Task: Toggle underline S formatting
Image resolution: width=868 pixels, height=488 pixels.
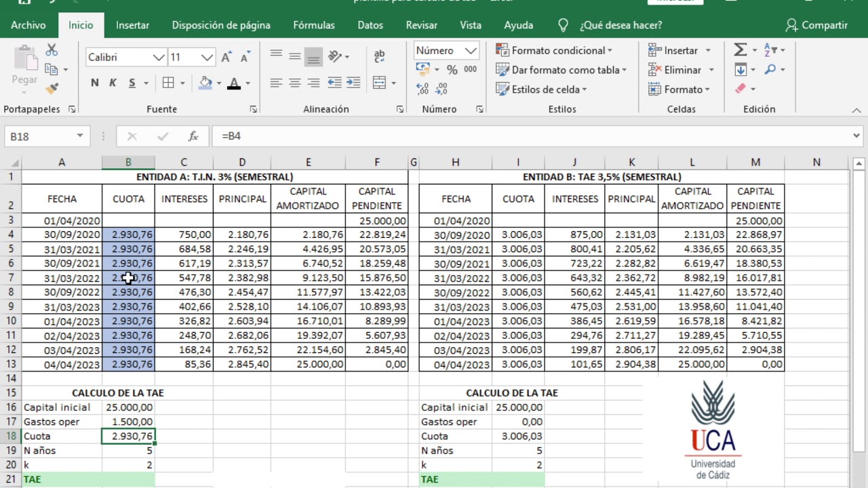Action: (x=132, y=83)
